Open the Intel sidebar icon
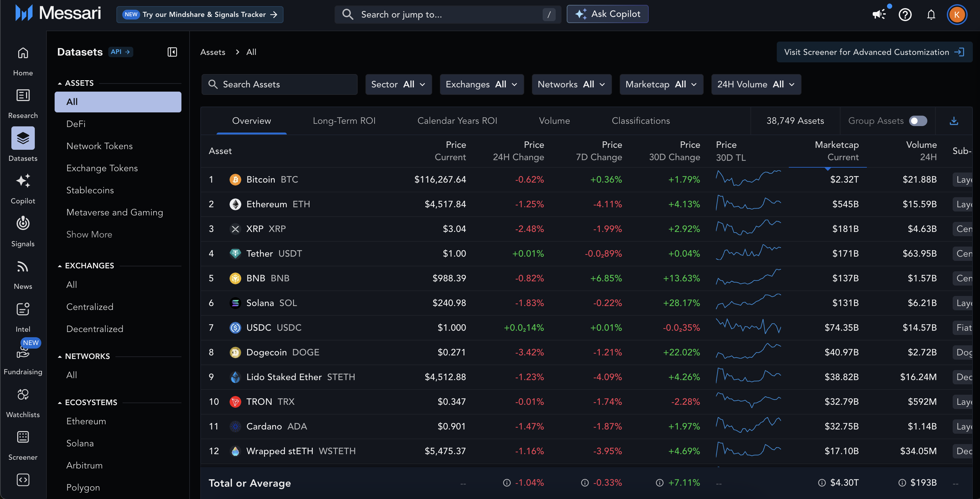This screenshot has width=980, height=499. [23, 309]
